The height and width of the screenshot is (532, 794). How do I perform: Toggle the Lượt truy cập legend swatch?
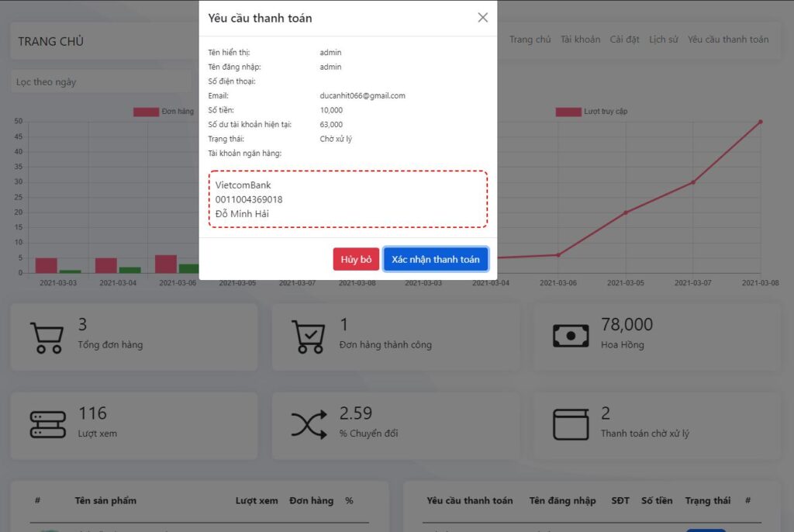tap(568, 112)
